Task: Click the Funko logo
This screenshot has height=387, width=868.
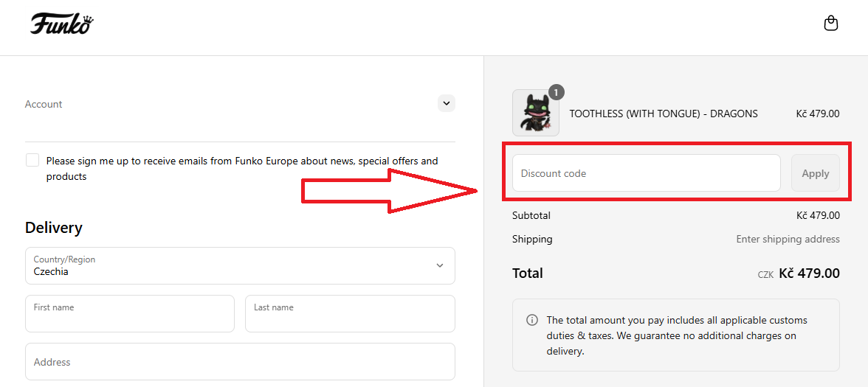Action: pyautogui.click(x=61, y=24)
